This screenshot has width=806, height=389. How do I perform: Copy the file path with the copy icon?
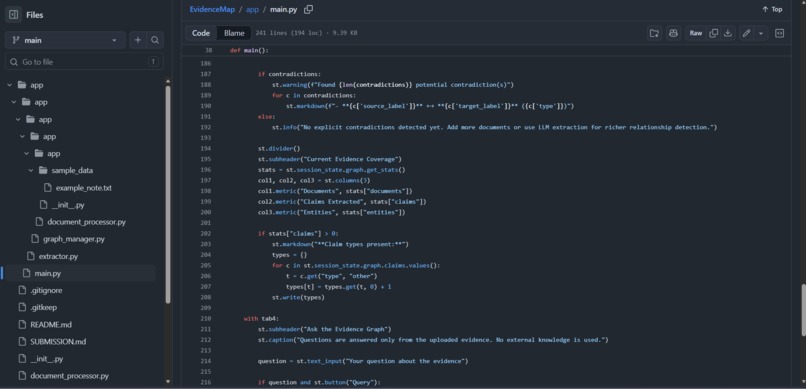click(308, 9)
